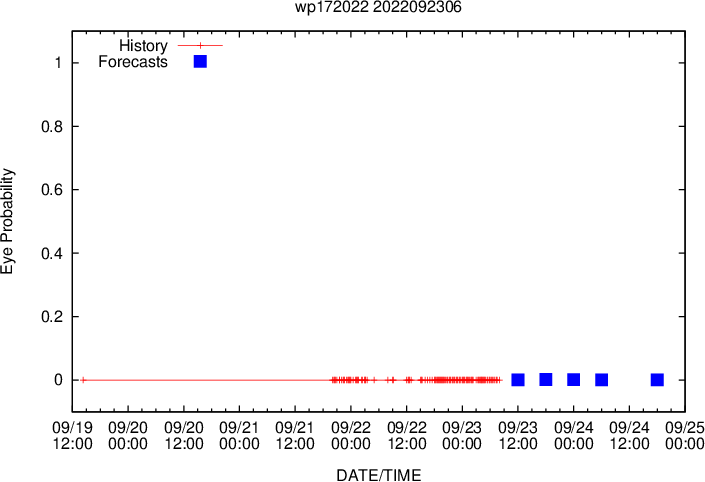The height and width of the screenshot is (482, 705).
Task: Click the chart title wp172022 2022092306
Action: tap(378, 7)
